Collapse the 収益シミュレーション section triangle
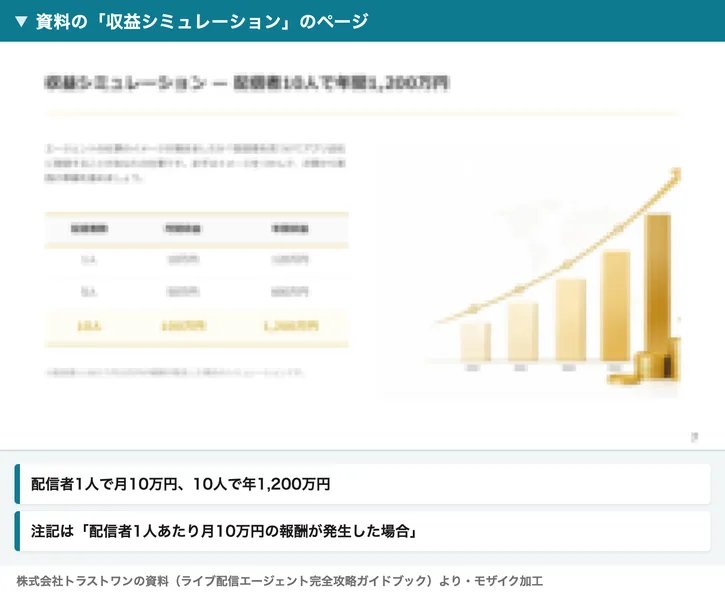725x600 pixels. (21, 21)
